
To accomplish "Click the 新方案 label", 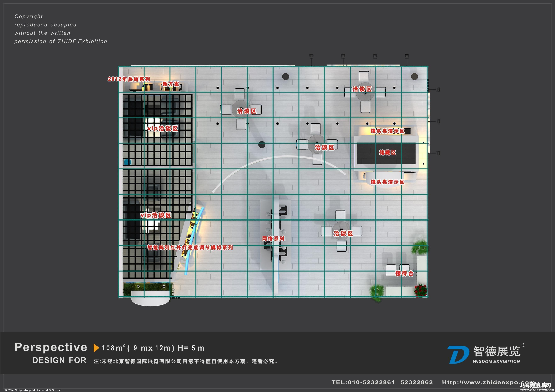I will pyautogui.click(x=171, y=84).
